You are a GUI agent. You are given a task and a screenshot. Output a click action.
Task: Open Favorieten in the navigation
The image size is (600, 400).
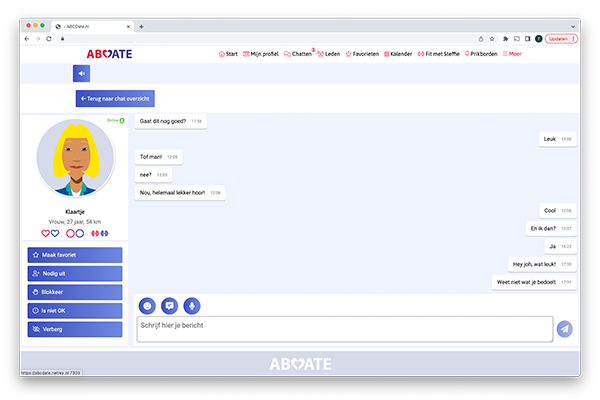(362, 54)
